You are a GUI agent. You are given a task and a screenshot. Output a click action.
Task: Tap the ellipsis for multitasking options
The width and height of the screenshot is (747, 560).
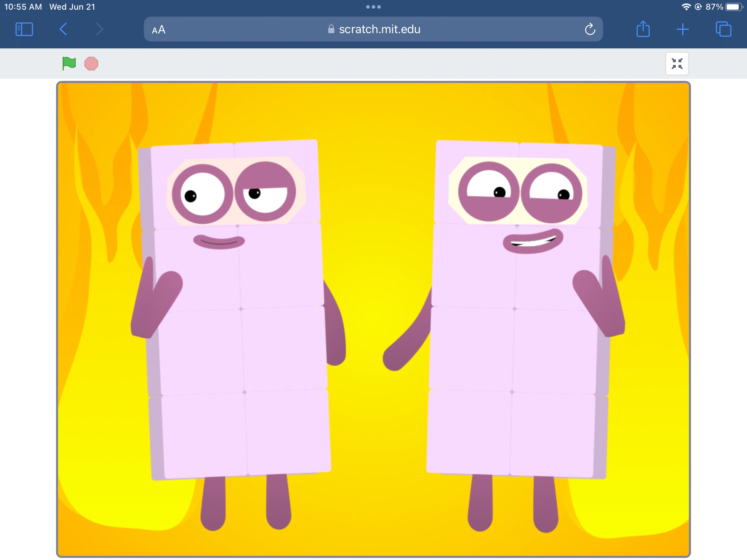click(373, 6)
